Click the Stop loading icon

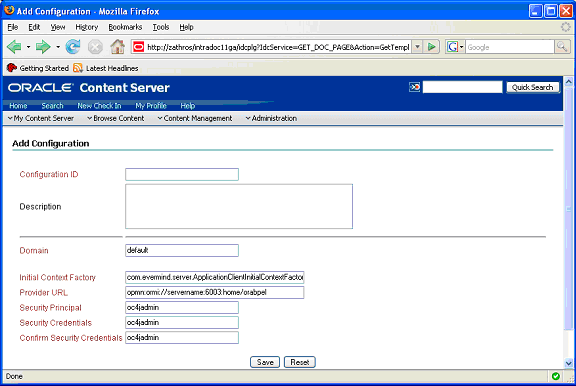tap(95, 47)
